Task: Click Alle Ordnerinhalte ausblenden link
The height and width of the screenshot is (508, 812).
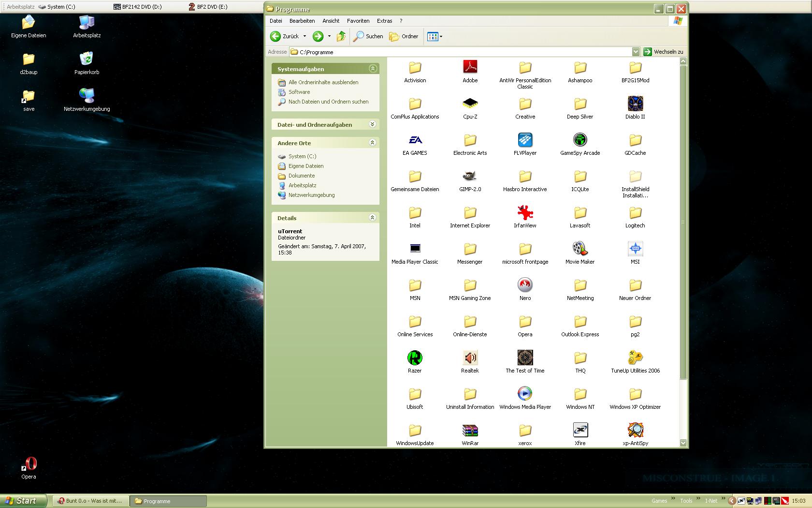Action: click(323, 82)
